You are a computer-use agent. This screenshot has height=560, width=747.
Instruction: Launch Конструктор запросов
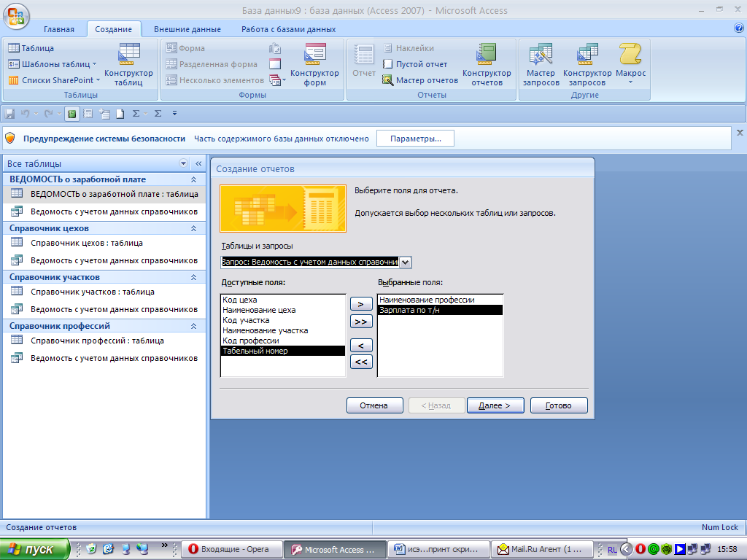point(587,64)
